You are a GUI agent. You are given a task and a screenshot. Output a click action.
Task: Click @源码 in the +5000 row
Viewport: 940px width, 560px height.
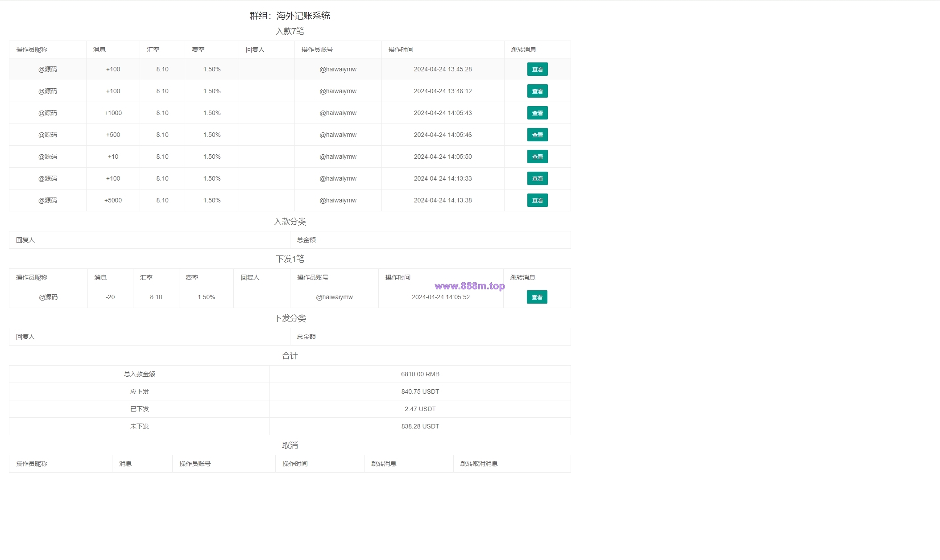pos(48,200)
